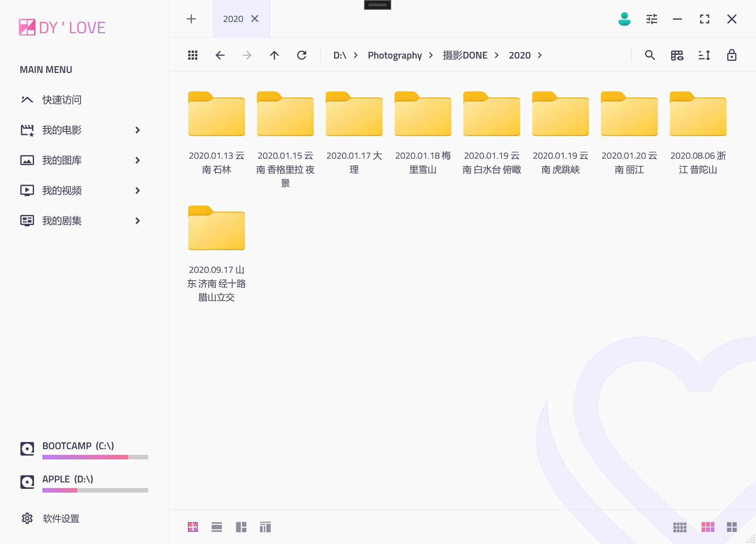Toggle fullscreen mode icon

(x=705, y=19)
